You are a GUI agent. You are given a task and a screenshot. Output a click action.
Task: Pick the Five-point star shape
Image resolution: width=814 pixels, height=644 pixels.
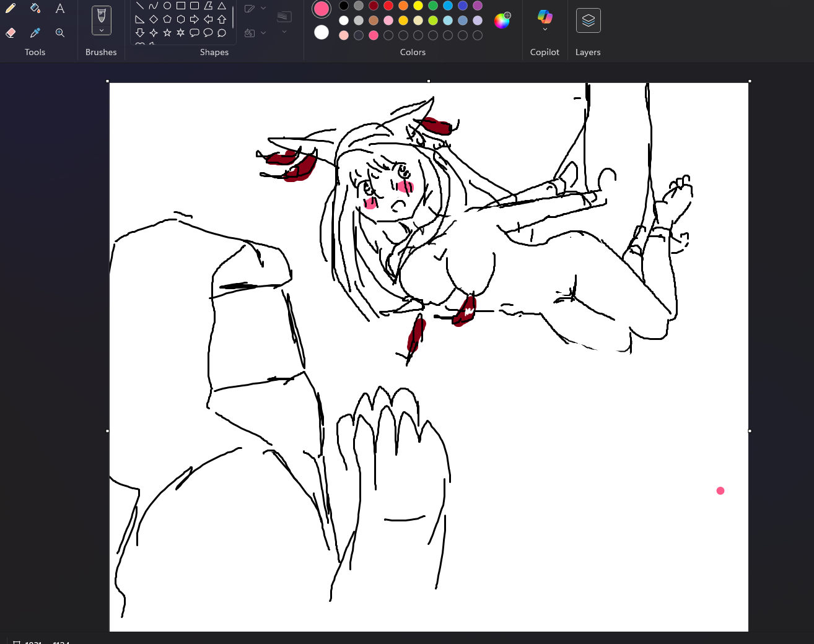click(167, 33)
